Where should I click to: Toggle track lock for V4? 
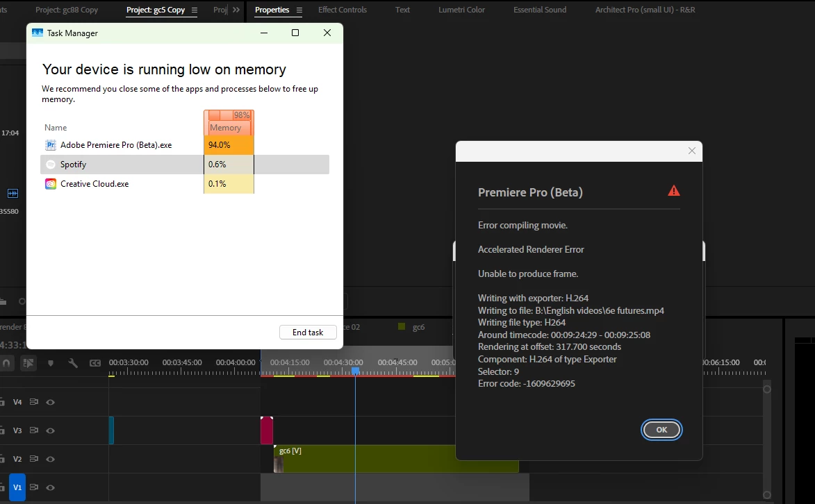(2, 402)
